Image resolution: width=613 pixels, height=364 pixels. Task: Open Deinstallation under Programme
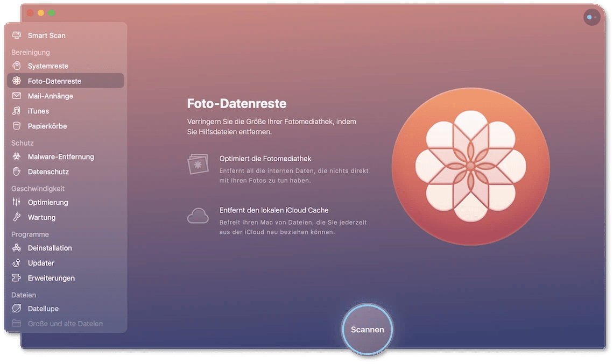click(x=65, y=248)
